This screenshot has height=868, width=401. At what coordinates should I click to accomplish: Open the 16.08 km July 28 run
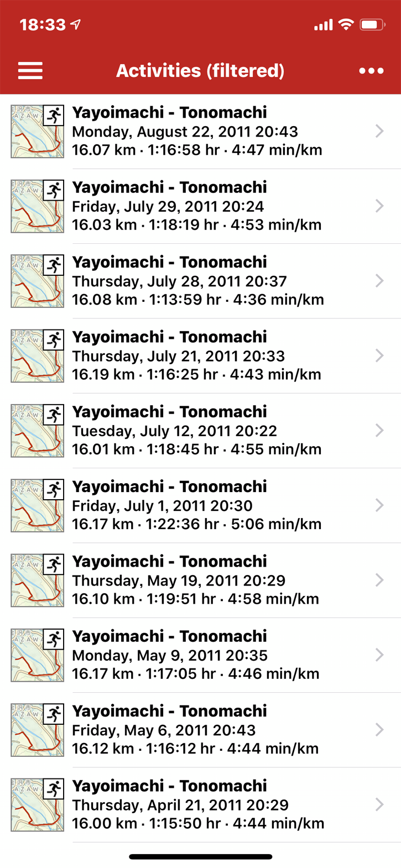(197, 300)
